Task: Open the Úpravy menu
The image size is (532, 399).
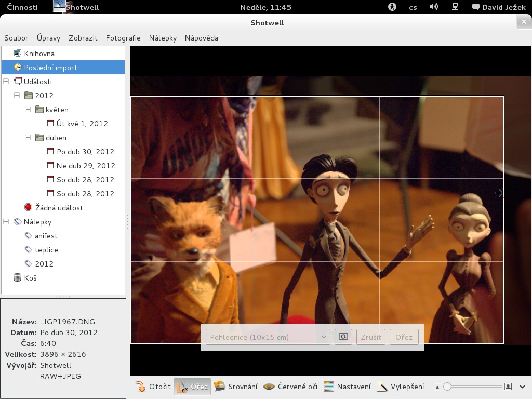Action: 48,38
